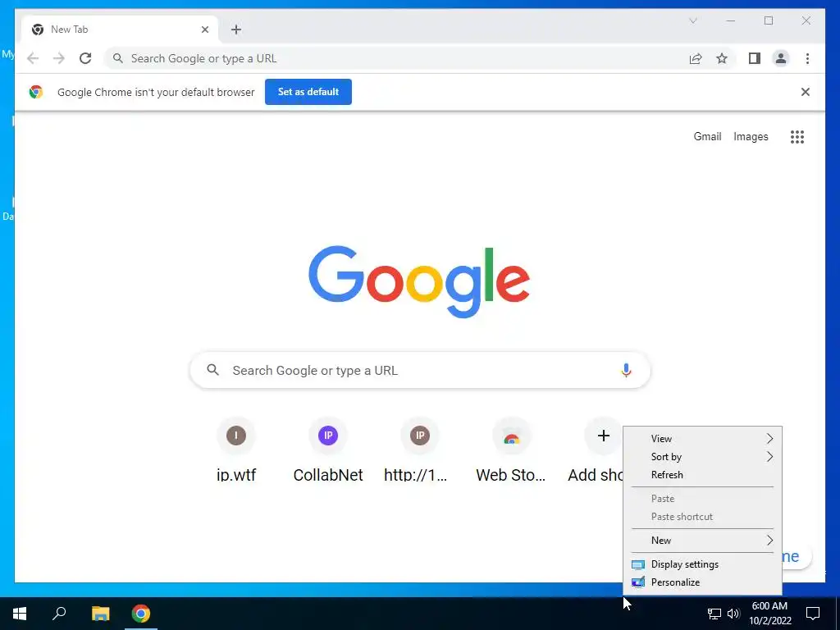Click the Google logo
The image size is (840, 630).
click(x=419, y=281)
